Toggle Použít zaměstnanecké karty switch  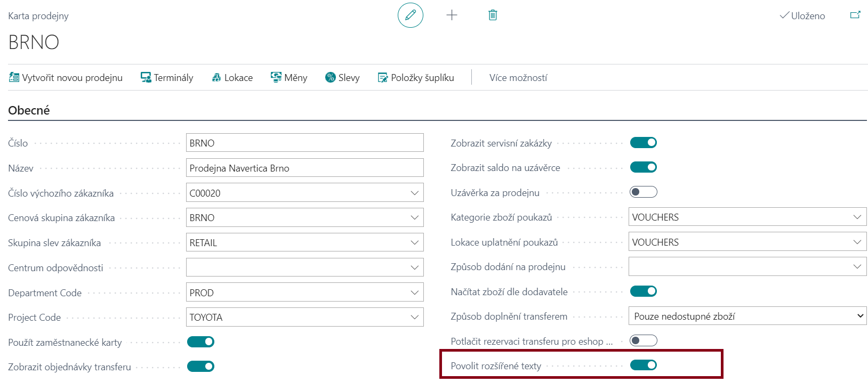tap(200, 342)
